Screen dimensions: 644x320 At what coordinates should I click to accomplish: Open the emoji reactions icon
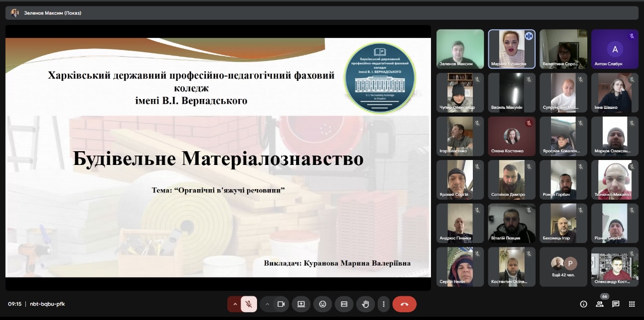[323, 304]
